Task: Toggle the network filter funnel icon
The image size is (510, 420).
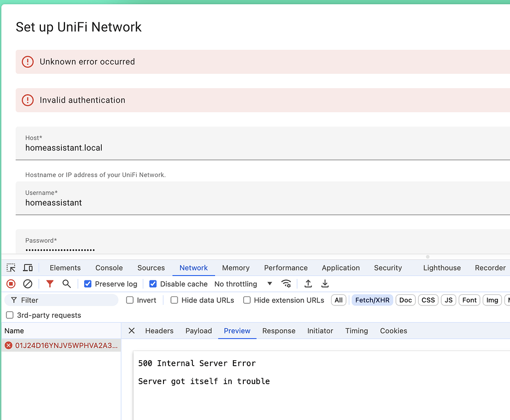Action: [x=49, y=283]
